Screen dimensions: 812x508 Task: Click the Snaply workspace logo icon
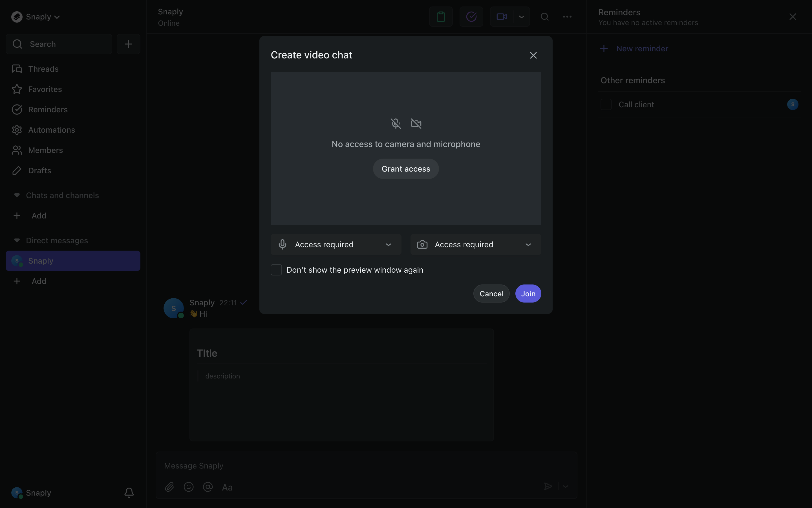coord(17,17)
